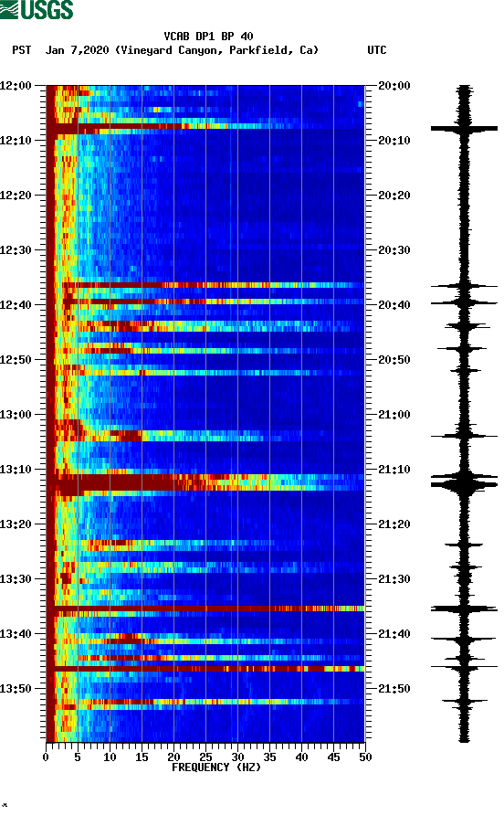
Task: Click the "0" frequency tick label
Action: coord(46,757)
